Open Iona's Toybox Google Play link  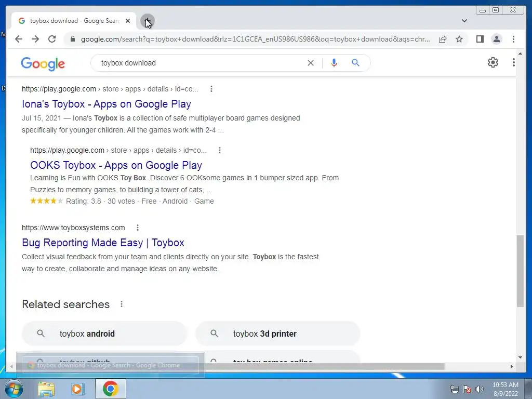tap(107, 104)
